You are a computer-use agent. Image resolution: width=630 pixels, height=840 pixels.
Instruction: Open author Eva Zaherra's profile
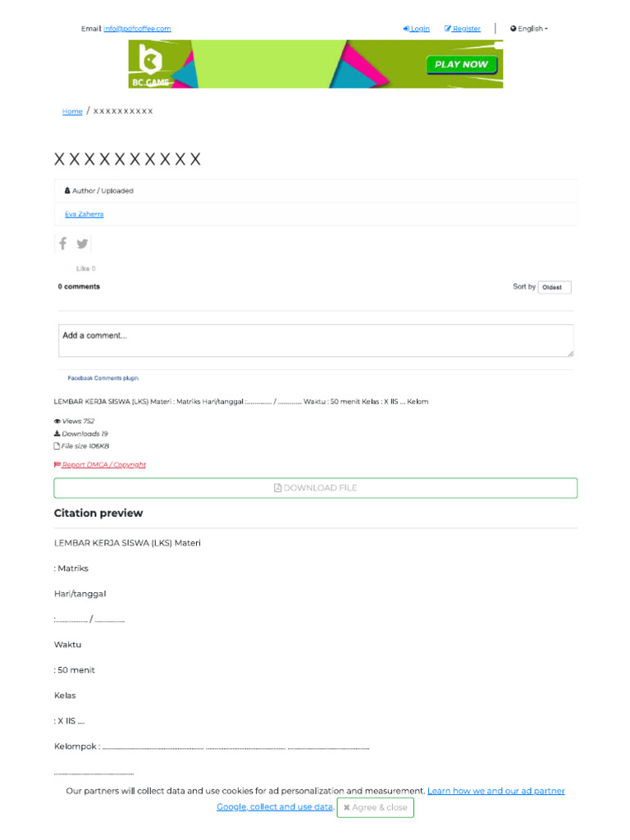click(x=84, y=214)
